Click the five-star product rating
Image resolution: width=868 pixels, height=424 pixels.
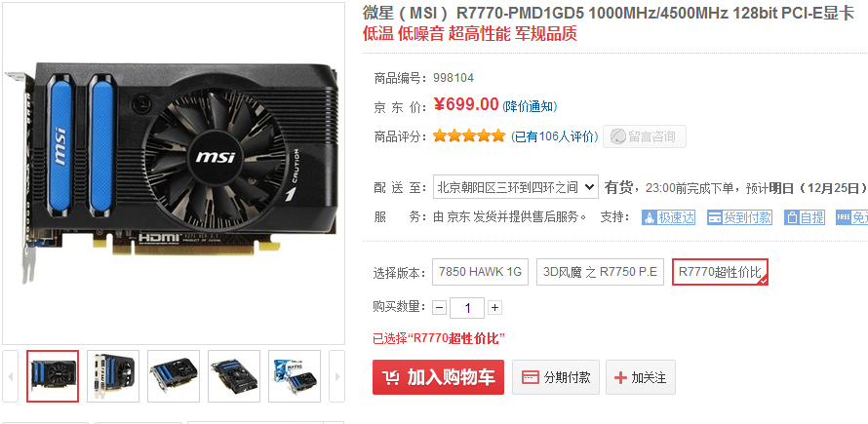[x=469, y=135]
